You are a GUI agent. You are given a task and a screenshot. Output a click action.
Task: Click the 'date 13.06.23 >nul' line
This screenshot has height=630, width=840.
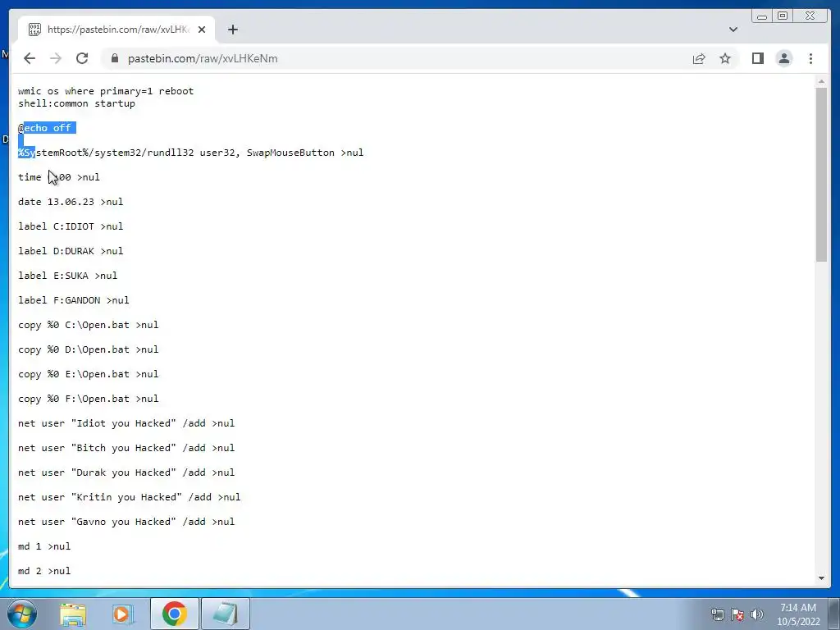(71, 202)
